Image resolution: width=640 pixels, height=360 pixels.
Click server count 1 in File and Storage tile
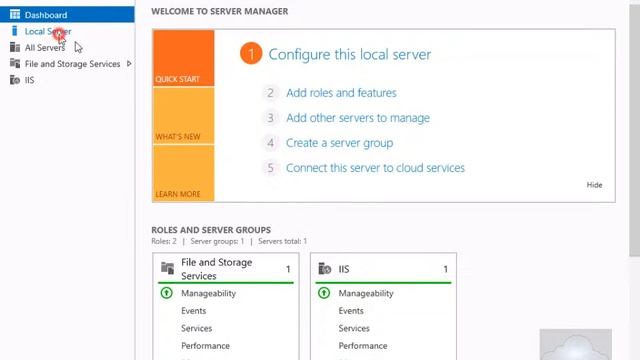pos(288,269)
